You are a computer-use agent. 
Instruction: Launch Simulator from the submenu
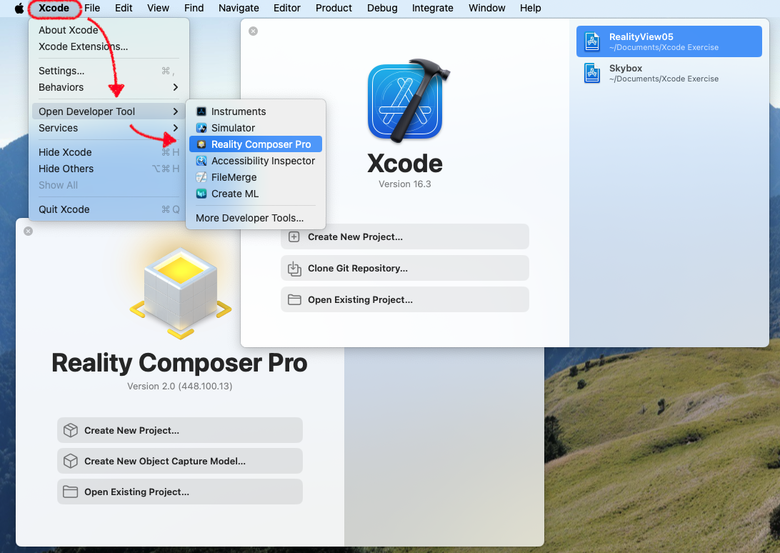(x=256, y=128)
